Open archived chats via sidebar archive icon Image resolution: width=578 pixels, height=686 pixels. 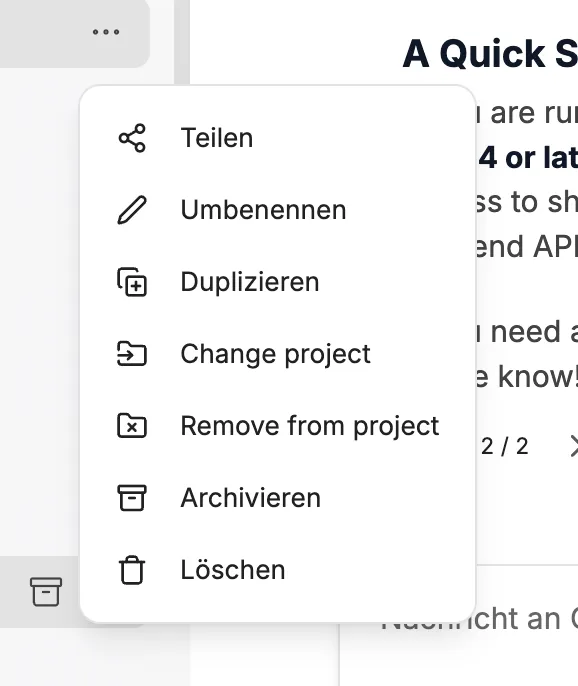click(x=46, y=592)
